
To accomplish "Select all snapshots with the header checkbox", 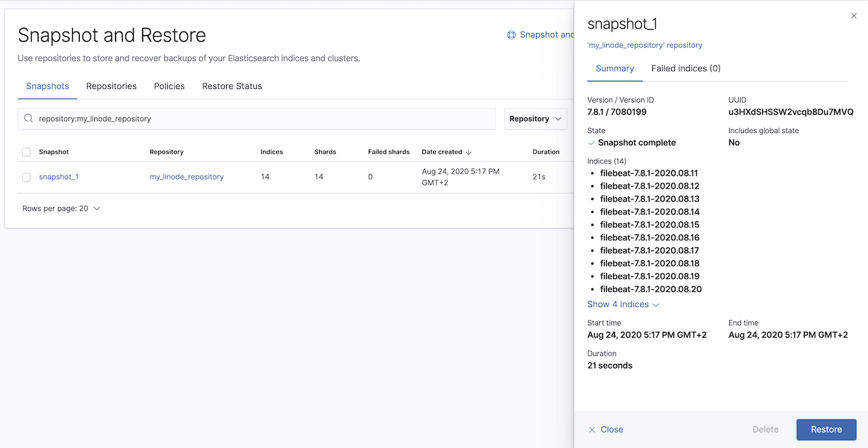I will 26,152.
